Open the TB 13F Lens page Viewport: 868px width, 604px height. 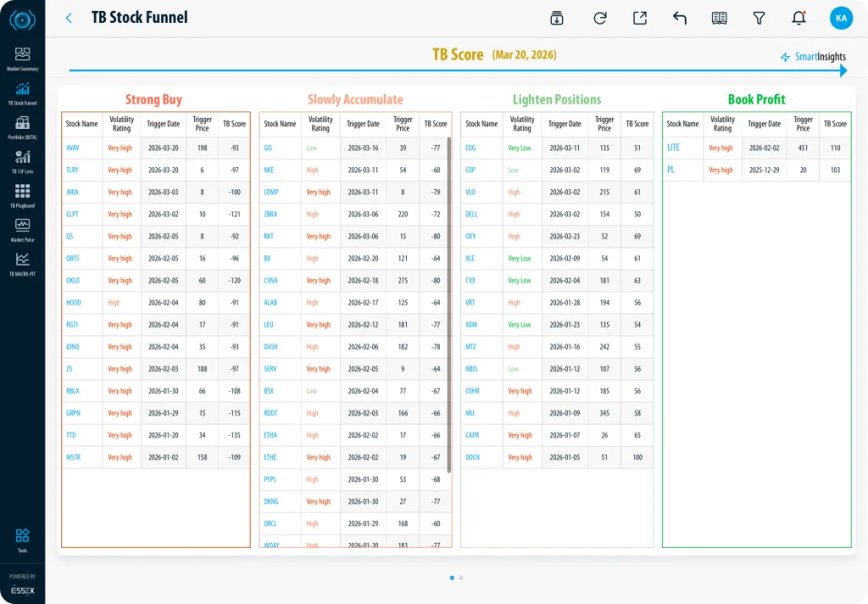pos(22,161)
